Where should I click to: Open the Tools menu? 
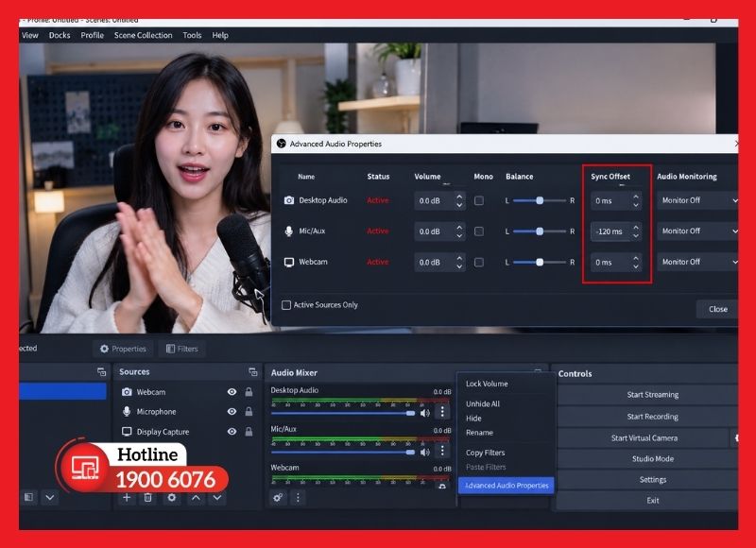pos(192,35)
